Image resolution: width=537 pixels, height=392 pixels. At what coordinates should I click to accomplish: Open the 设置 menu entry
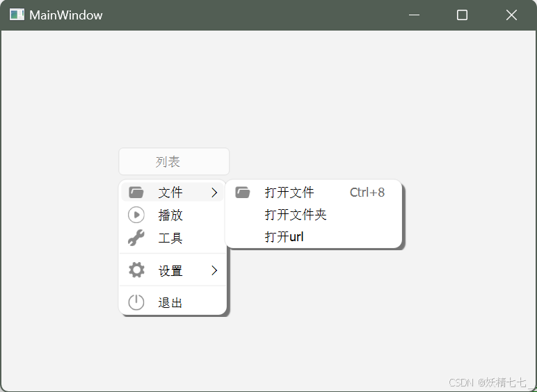(x=173, y=270)
